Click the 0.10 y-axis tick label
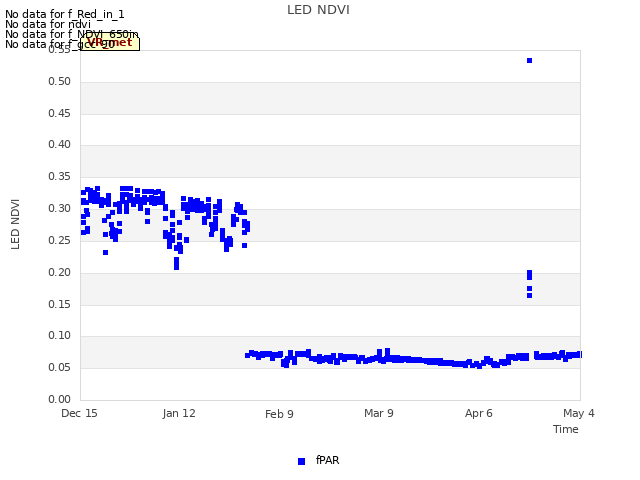 click(60, 336)
